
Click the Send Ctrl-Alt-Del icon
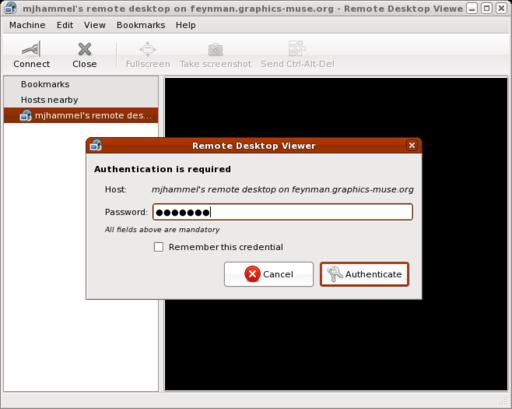coord(296,49)
